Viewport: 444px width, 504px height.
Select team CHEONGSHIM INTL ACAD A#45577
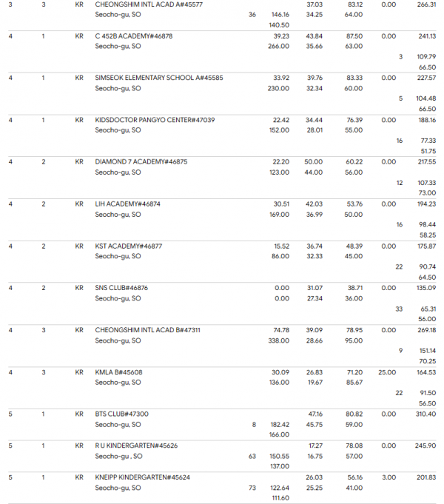149,4
